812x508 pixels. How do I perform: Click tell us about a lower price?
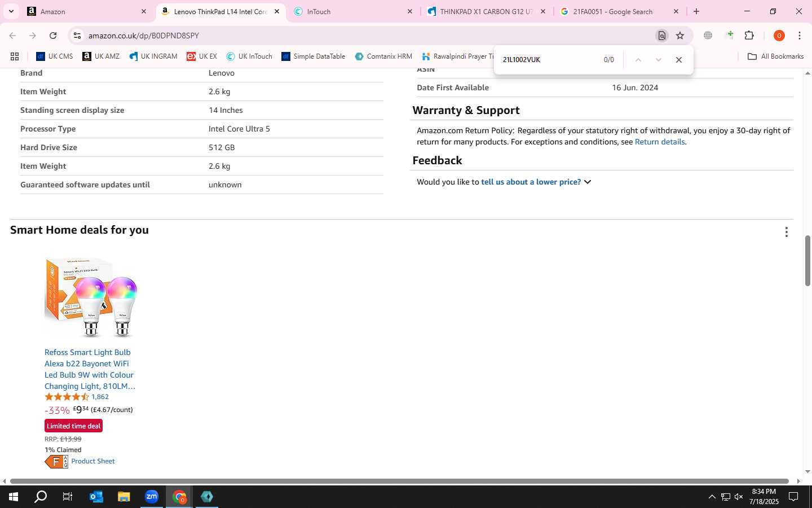coord(531,182)
